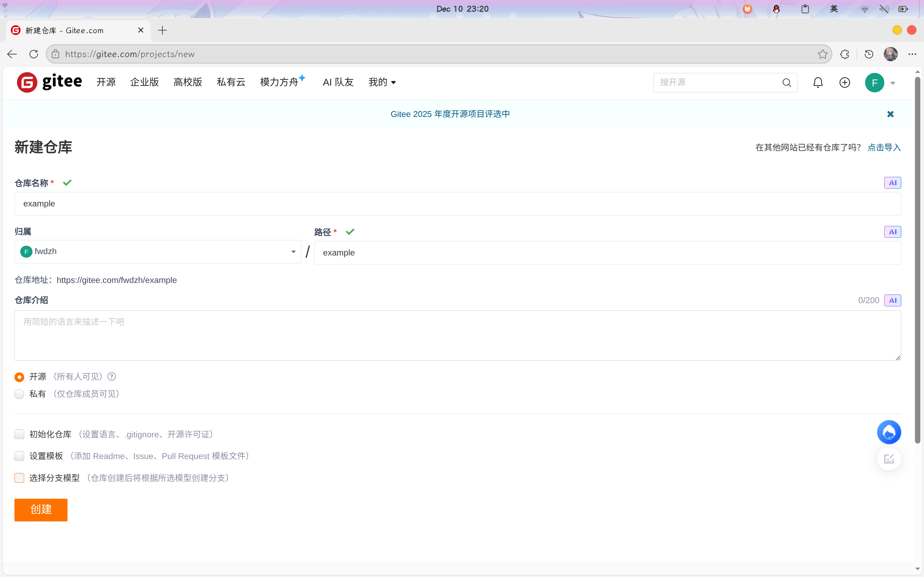Image resolution: width=924 pixels, height=577 pixels.
Task: Click the feedback edit floating icon
Action: (x=889, y=459)
